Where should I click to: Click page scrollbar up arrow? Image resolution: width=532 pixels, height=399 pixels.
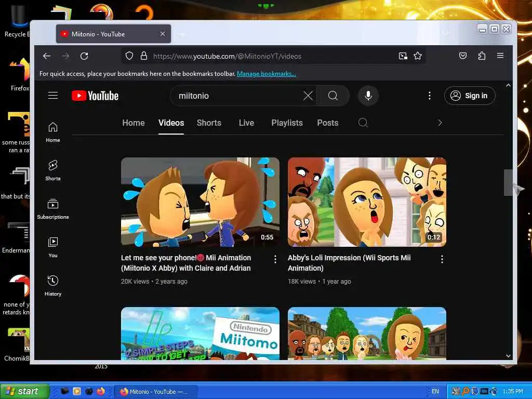[508, 86]
